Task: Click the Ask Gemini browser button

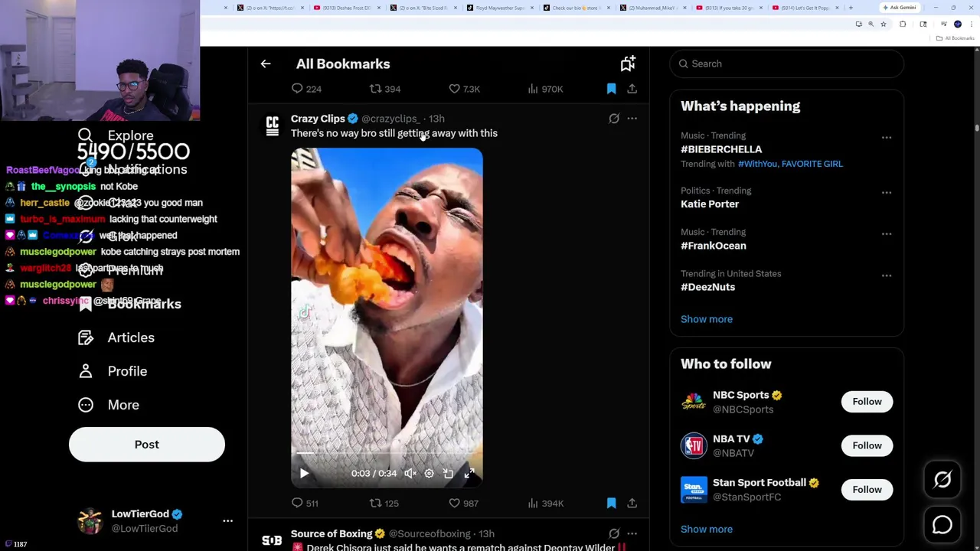Action: (900, 8)
